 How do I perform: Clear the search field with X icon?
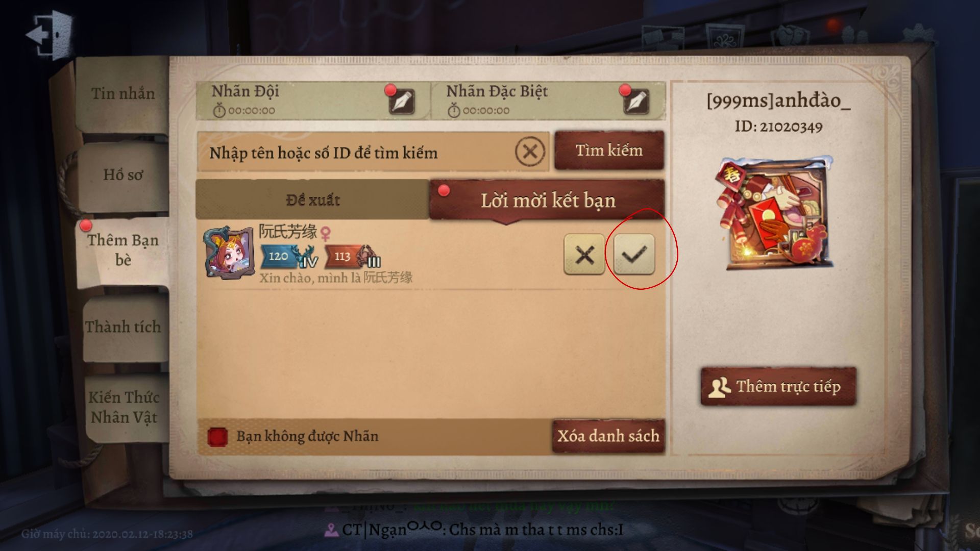(x=530, y=152)
